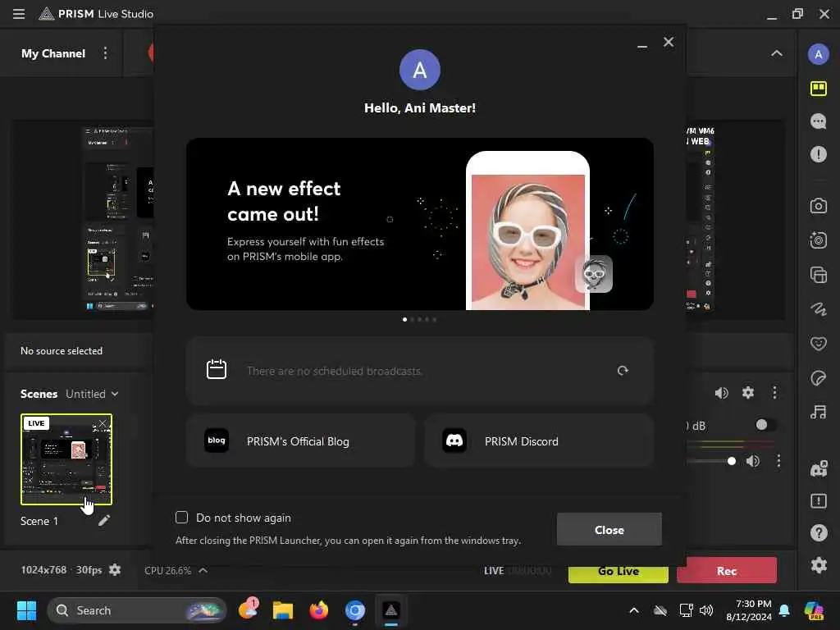Click the calendar icon in scheduled broadcasts
Screen dimensions: 840x630
(x=217, y=369)
